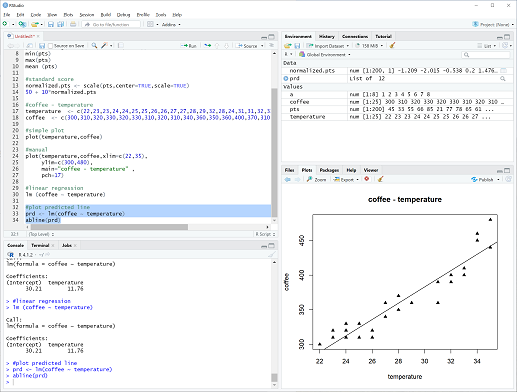Screen dimensions: 517x392
Task: Click the Create a project icon
Action: coord(22,24)
